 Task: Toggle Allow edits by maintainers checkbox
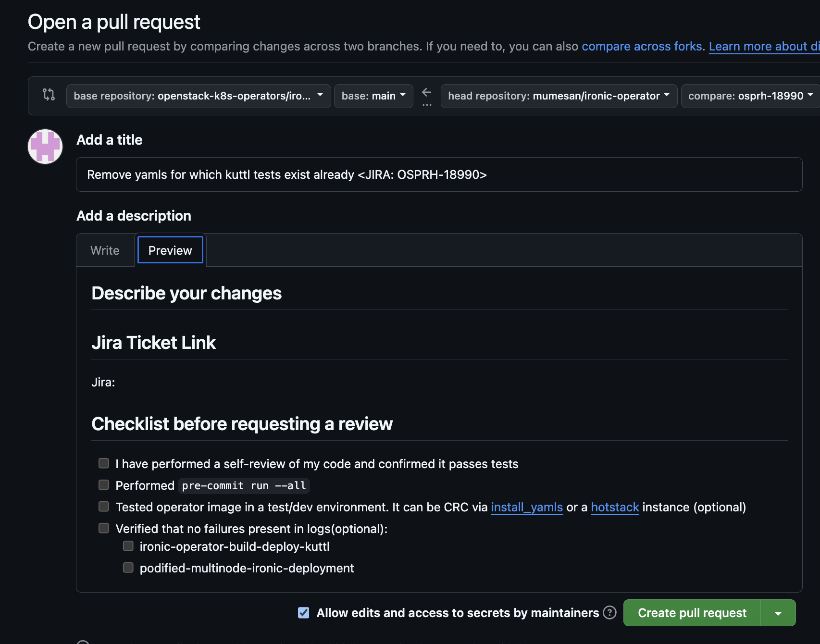coord(303,613)
